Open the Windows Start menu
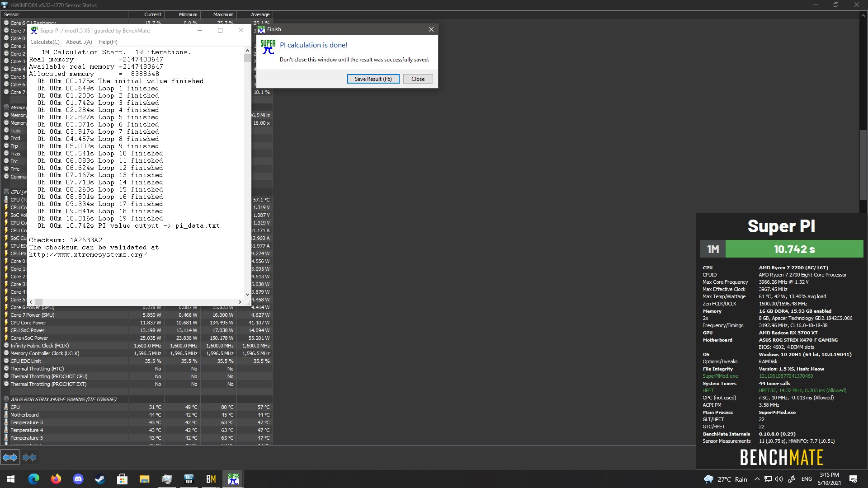 point(11,479)
